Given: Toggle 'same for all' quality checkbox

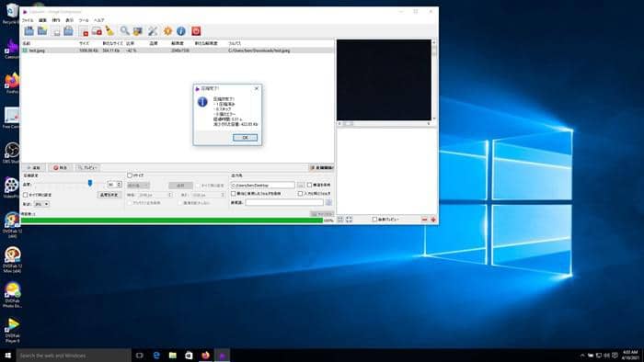Looking at the screenshot, I should point(26,195).
